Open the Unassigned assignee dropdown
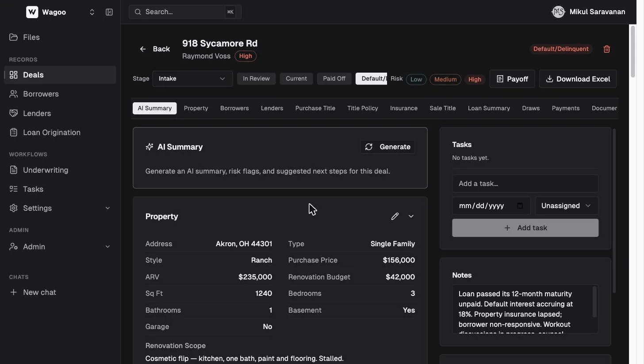 point(567,206)
